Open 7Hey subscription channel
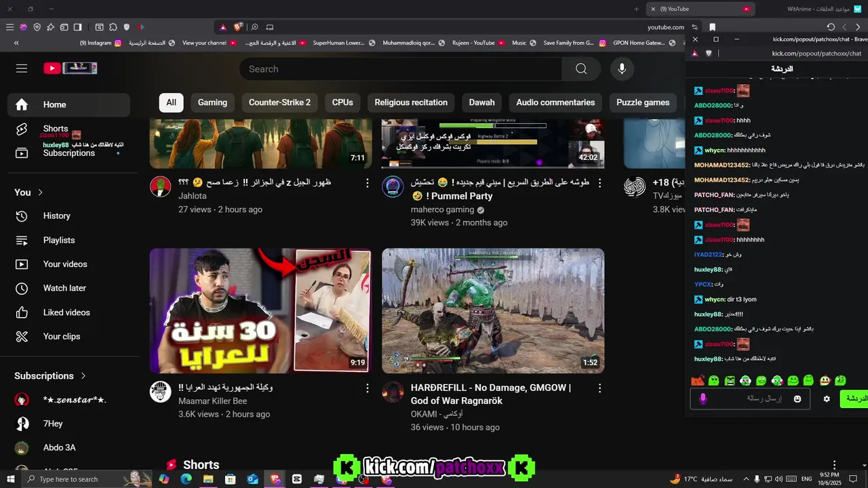The image size is (868, 488). coord(54,424)
